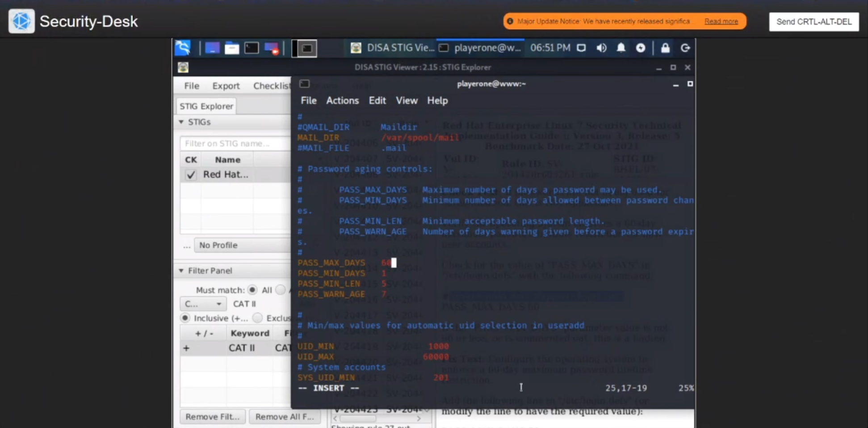
Task: Select the Inclusive filter radio button
Action: point(185,318)
